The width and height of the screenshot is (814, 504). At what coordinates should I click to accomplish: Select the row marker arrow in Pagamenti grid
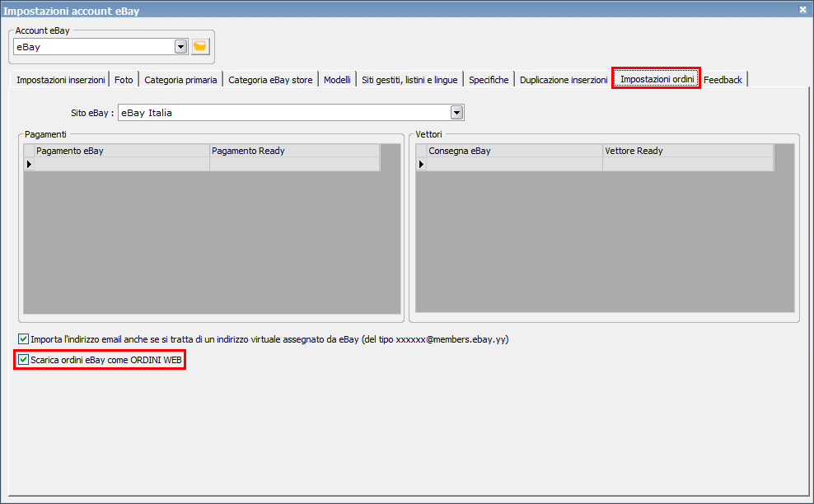[x=29, y=164]
